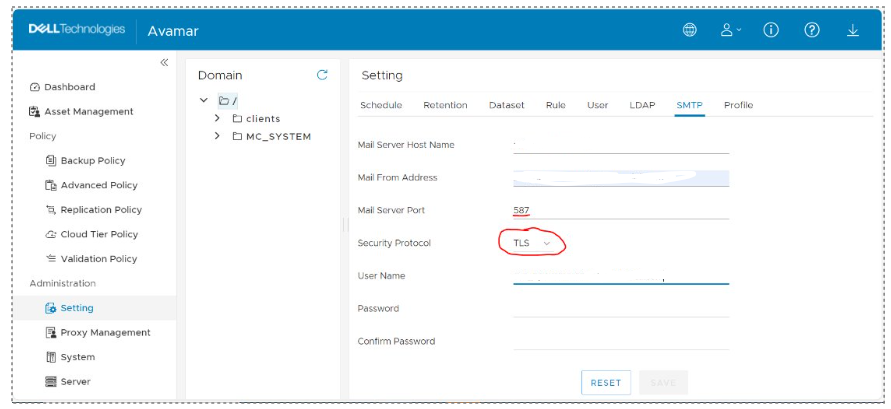The width and height of the screenshot is (891, 409).
Task: Click the SAVE button
Action: click(663, 382)
